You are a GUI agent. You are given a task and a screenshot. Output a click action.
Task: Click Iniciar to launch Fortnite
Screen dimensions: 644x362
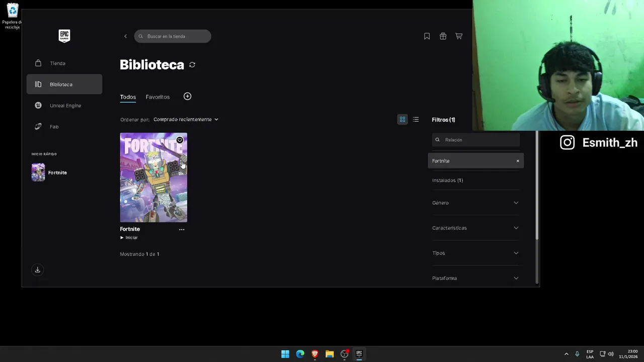pos(129,237)
